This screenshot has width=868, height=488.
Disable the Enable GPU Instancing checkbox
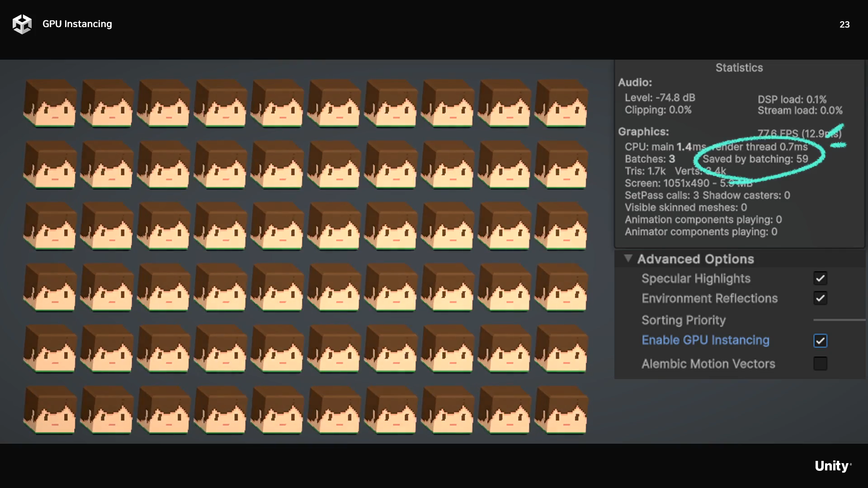pos(820,341)
